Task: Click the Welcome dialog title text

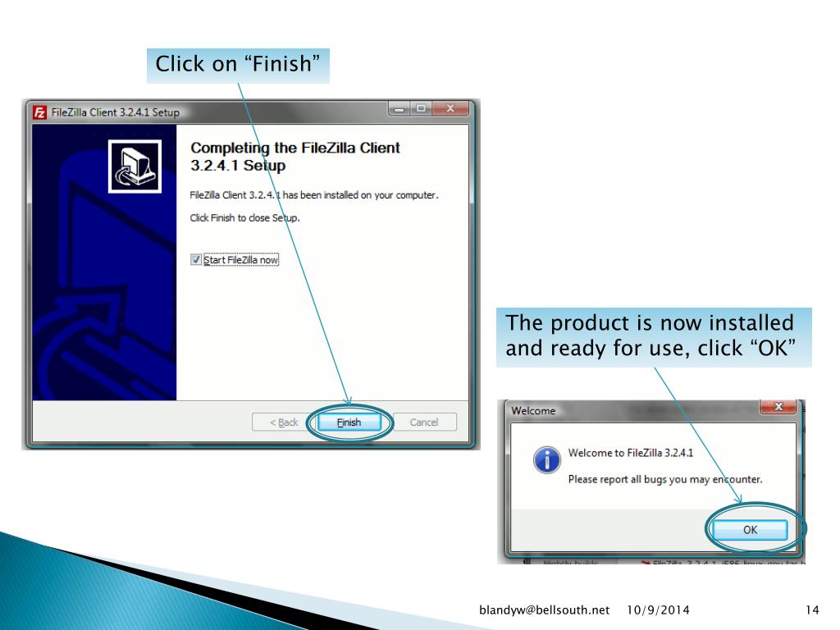Action: point(533,411)
